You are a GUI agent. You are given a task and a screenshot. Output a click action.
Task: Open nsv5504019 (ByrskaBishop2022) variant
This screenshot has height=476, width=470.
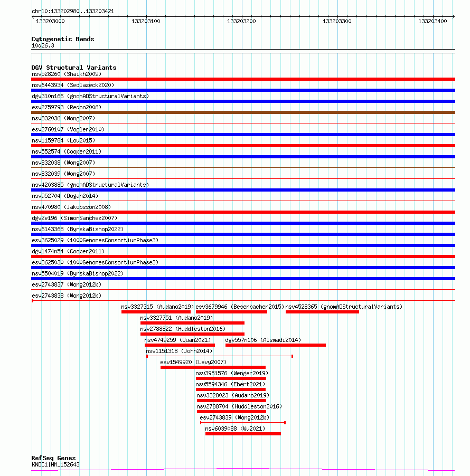tap(78, 273)
